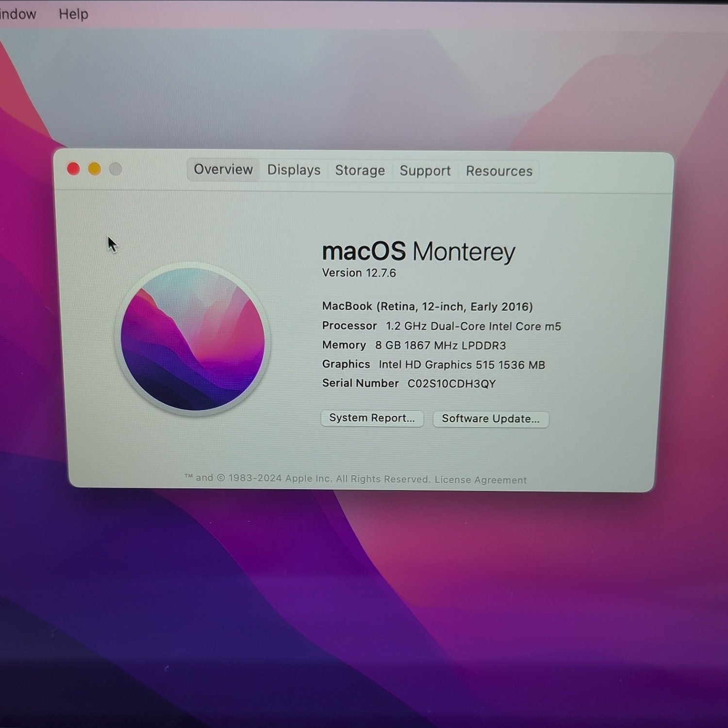Click Version 12.7.6 to reveal build number

[x=359, y=273]
